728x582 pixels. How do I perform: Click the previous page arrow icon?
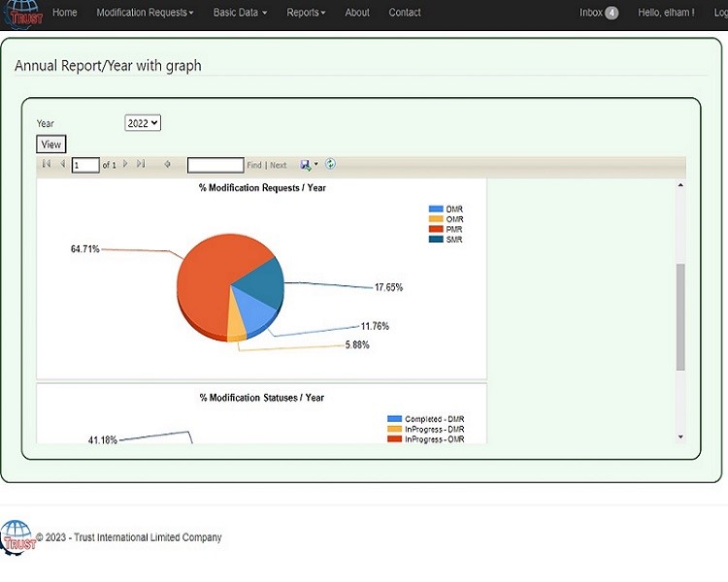62,165
